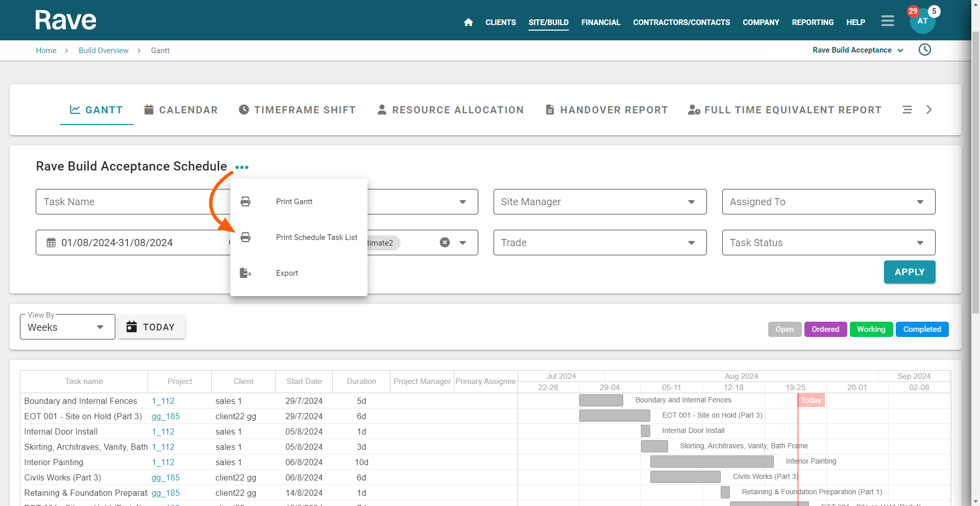Click the Project Manager column header
The width and height of the screenshot is (980, 506).
[422, 381]
